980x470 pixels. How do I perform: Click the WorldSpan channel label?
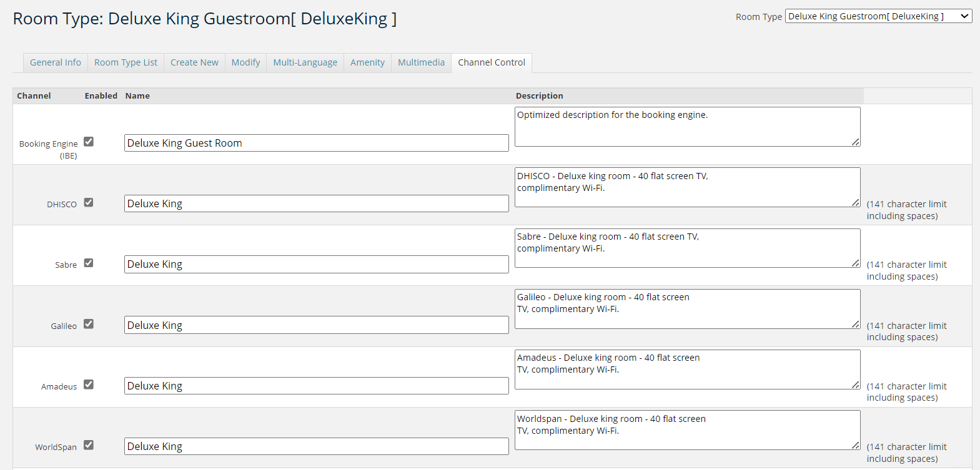(56, 447)
